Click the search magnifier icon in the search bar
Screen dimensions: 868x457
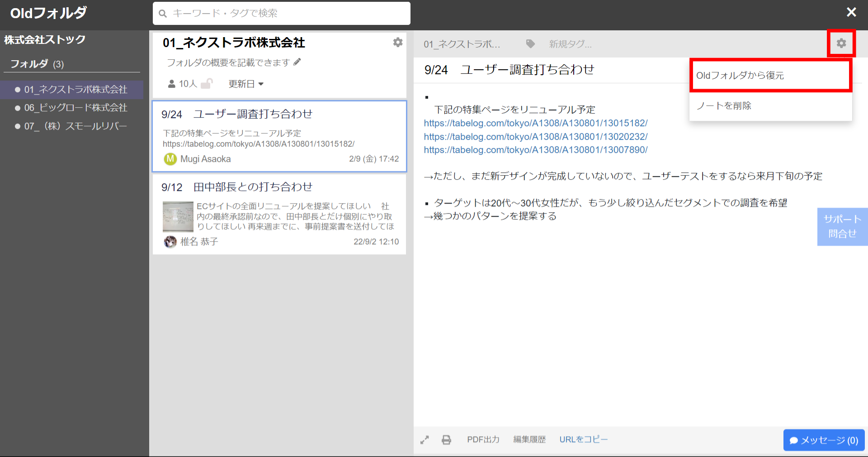coord(163,14)
